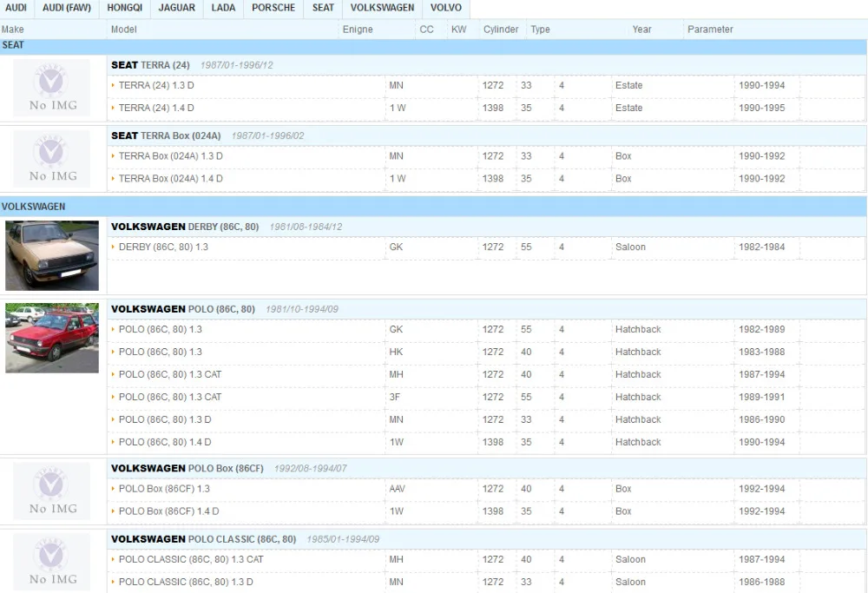Open the VOLKSWAGEN DERBY (86C, 80) heading
The height and width of the screenshot is (593, 868).
pos(185,227)
